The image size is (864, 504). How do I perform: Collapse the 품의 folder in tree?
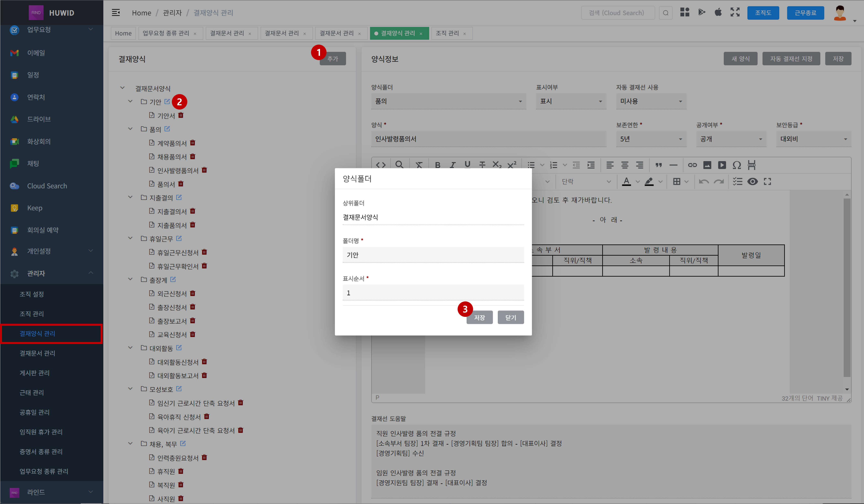point(130,129)
